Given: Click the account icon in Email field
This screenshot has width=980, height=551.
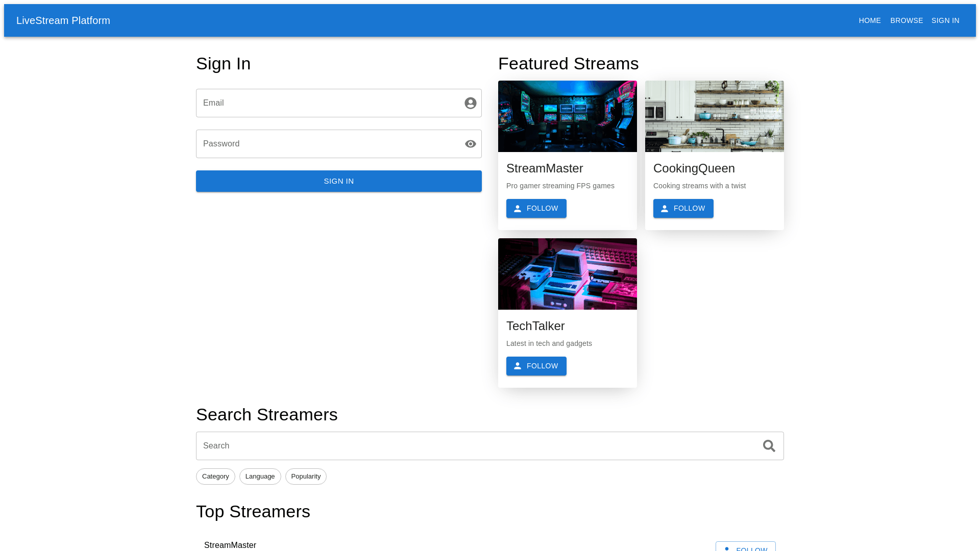Looking at the screenshot, I should [470, 103].
